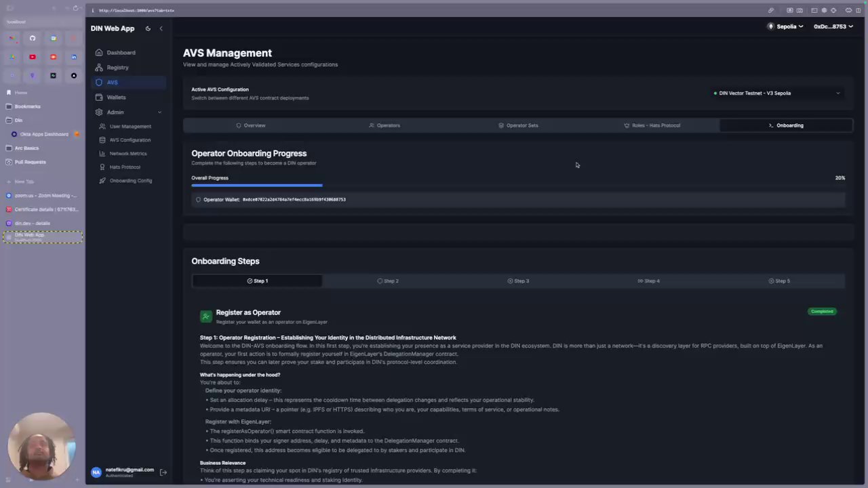Open AVS Configuration under Admin

coord(129,140)
